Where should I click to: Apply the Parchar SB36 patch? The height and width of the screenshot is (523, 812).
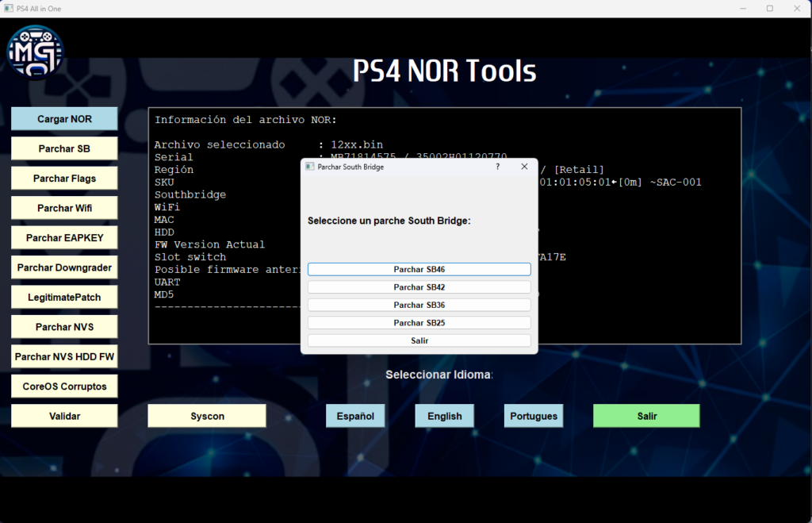click(419, 305)
